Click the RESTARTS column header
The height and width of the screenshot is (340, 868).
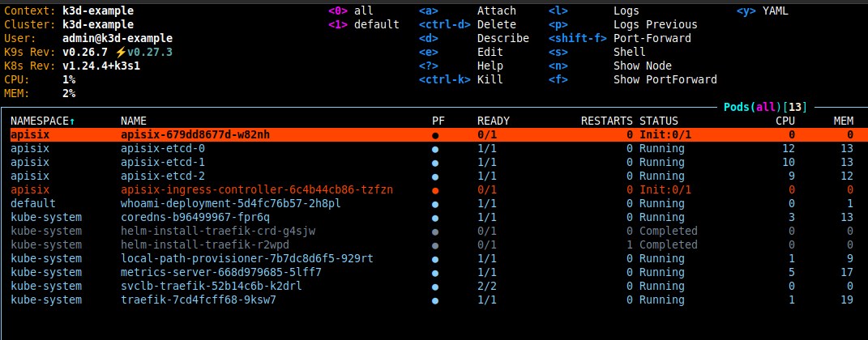point(606,121)
